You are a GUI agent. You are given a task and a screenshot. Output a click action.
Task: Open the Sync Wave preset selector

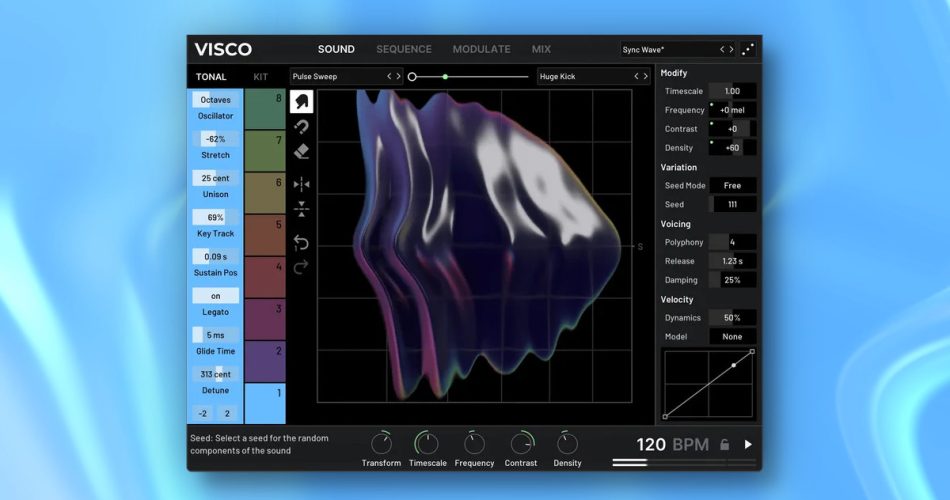coord(668,49)
